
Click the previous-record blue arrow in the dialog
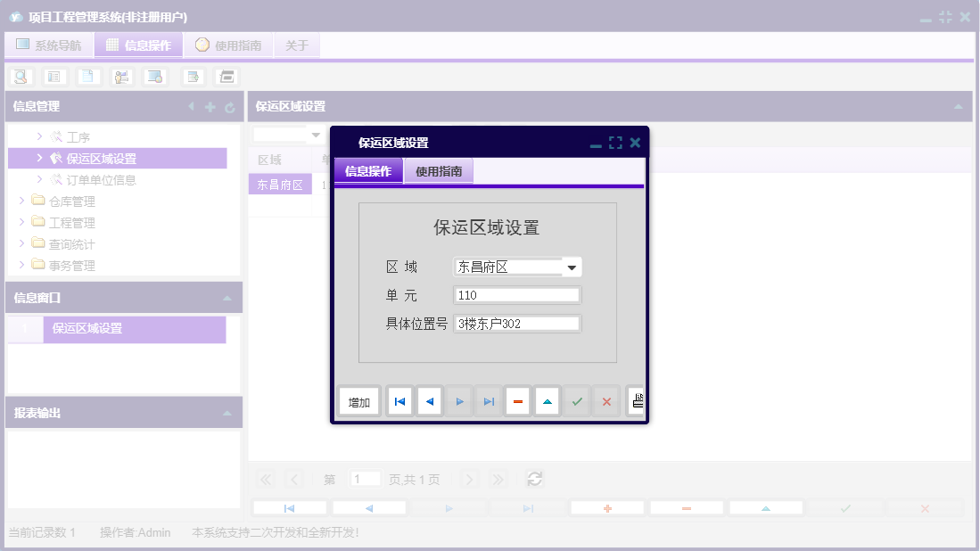[429, 400]
